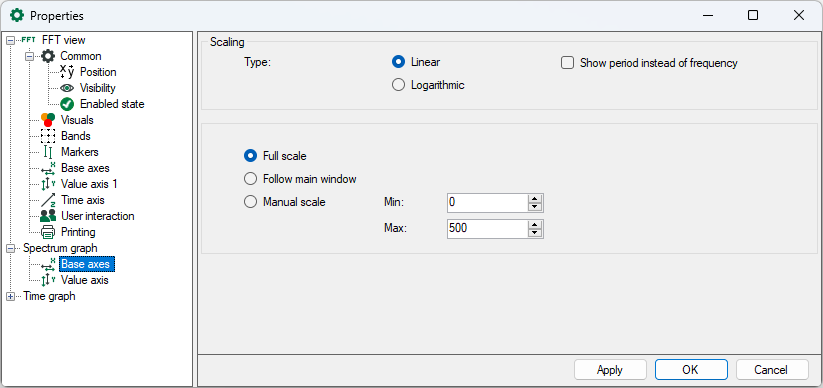Select the Time graph tree item
The image size is (823, 388).
pyautogui.click(x=49, y=296)
